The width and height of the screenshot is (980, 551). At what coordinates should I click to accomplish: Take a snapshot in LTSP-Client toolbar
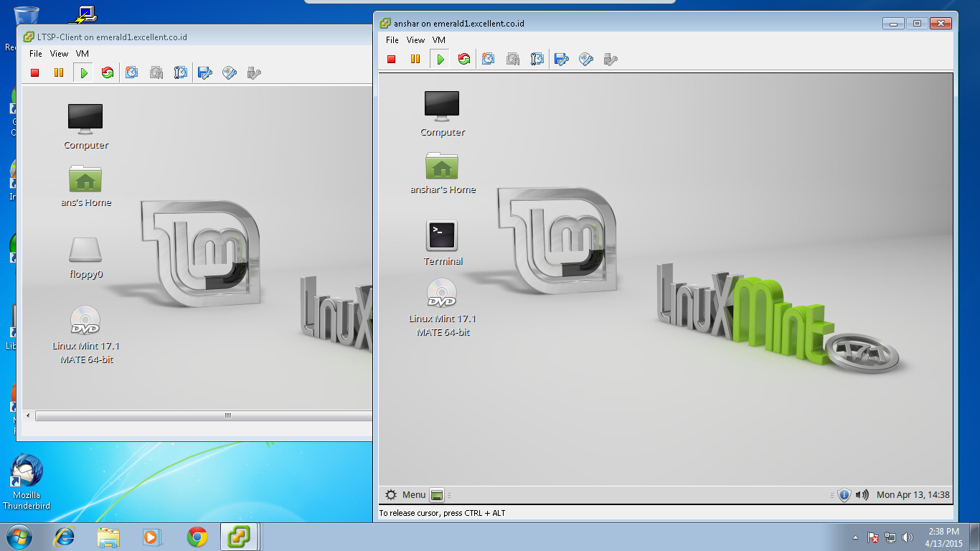pos(132,72)
